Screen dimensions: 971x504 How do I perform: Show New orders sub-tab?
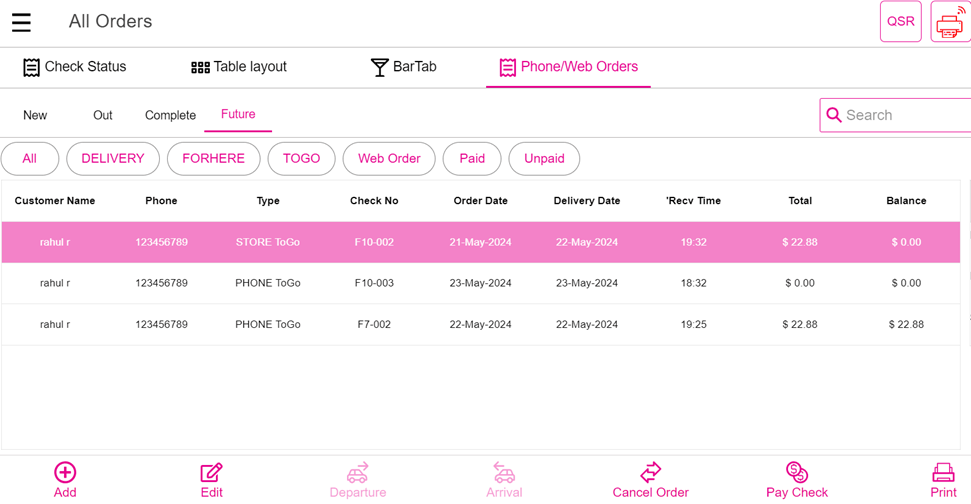tap(35, 115)
